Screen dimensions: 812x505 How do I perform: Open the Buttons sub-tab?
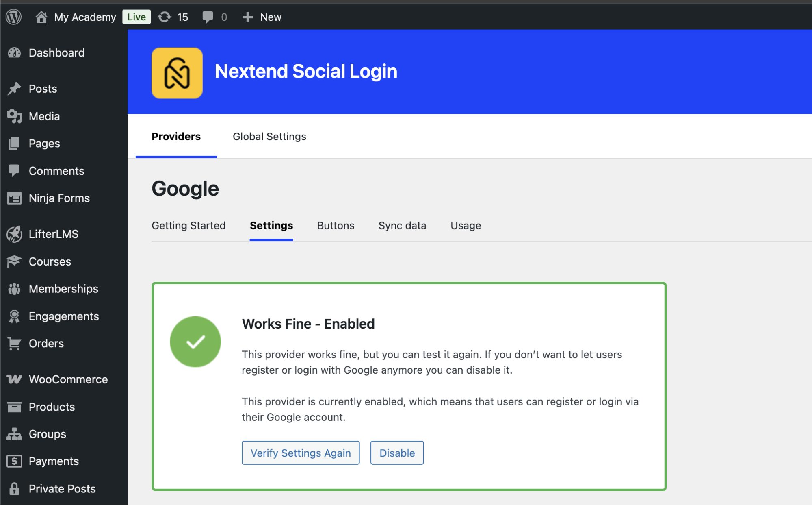(336, 226)
